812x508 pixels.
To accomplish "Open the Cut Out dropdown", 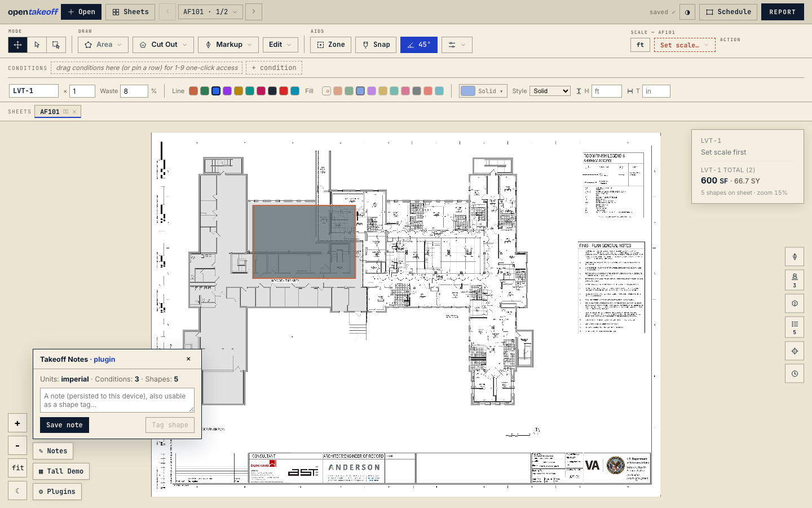I will [164, 45].
